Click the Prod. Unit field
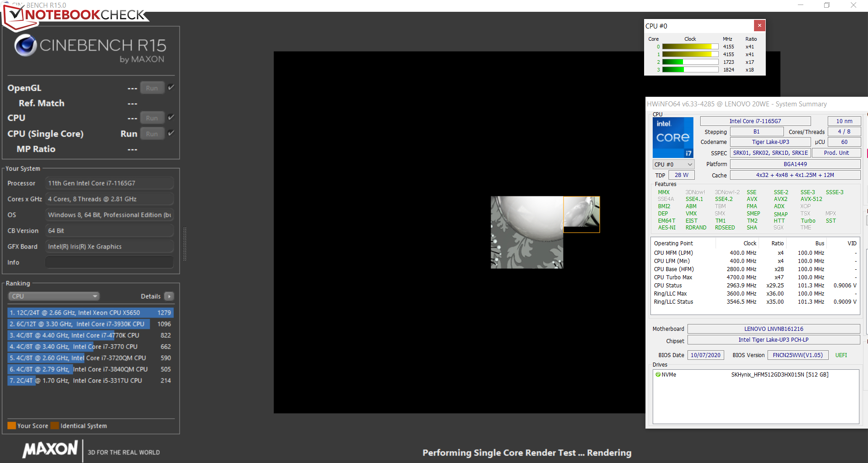Image resolution: width=868 pixels, height=463 pixels. pos(836,153)
